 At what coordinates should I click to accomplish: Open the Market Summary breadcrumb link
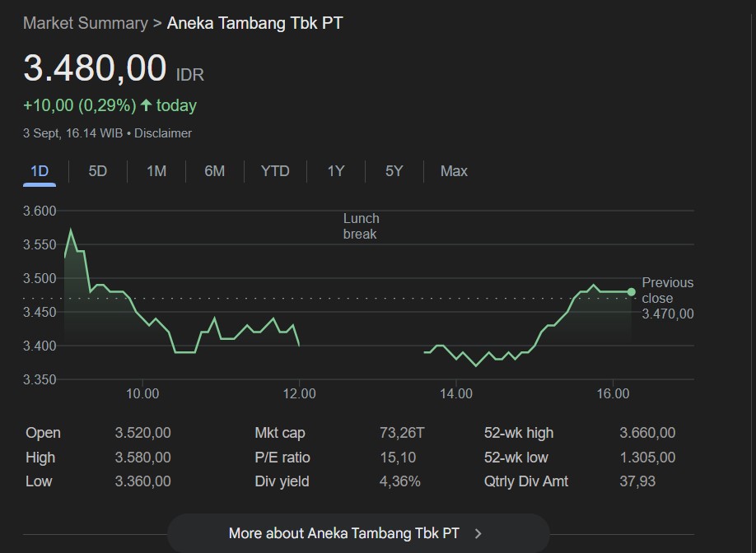click(86, 23)
